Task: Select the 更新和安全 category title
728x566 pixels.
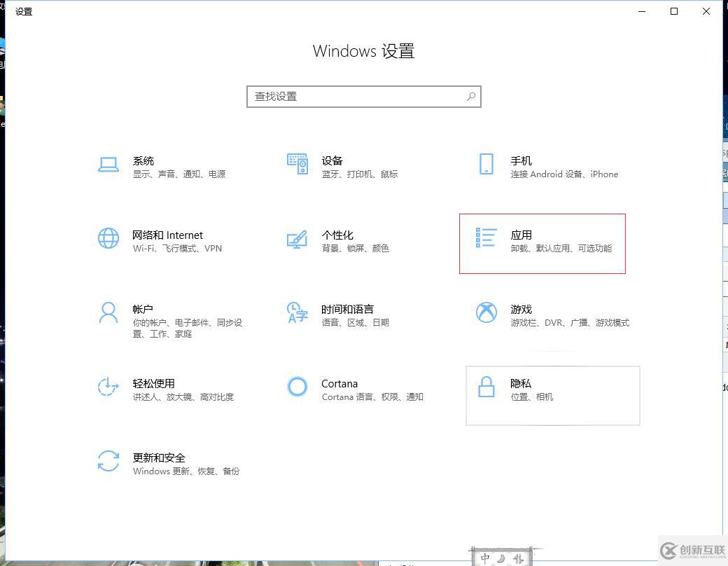Action: (159, 457)
